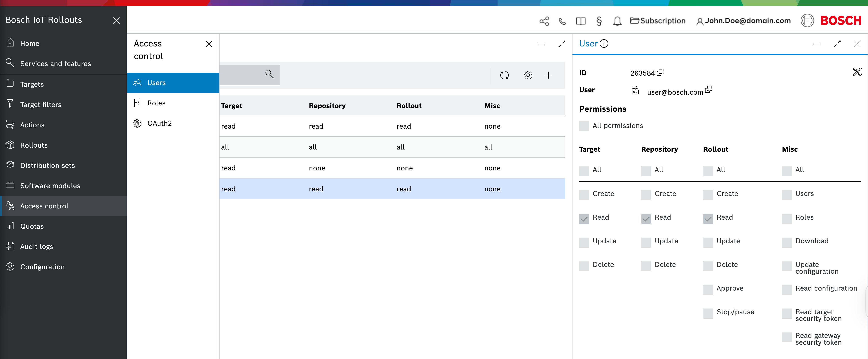Enable the All permissions checkbox

(x=584, y=126)
